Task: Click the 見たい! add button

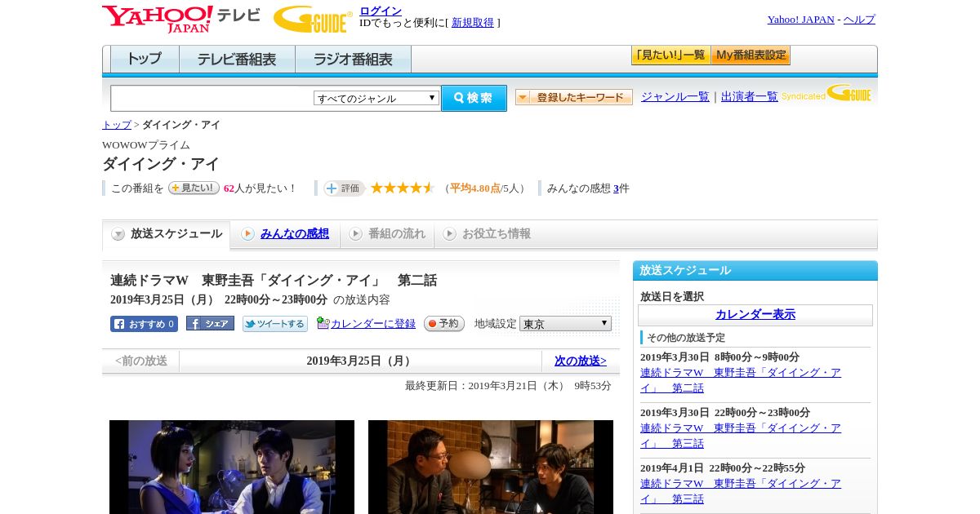Action: point(194,188)
